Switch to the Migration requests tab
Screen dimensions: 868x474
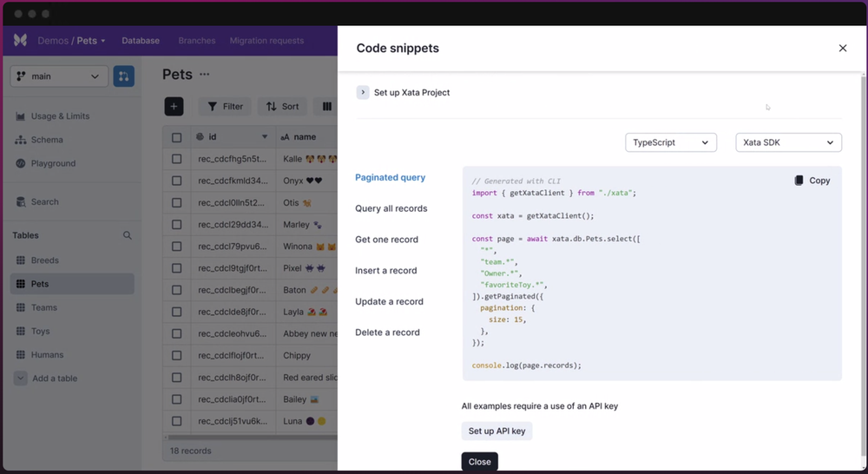pyautogui.click(x=266, y=41)
